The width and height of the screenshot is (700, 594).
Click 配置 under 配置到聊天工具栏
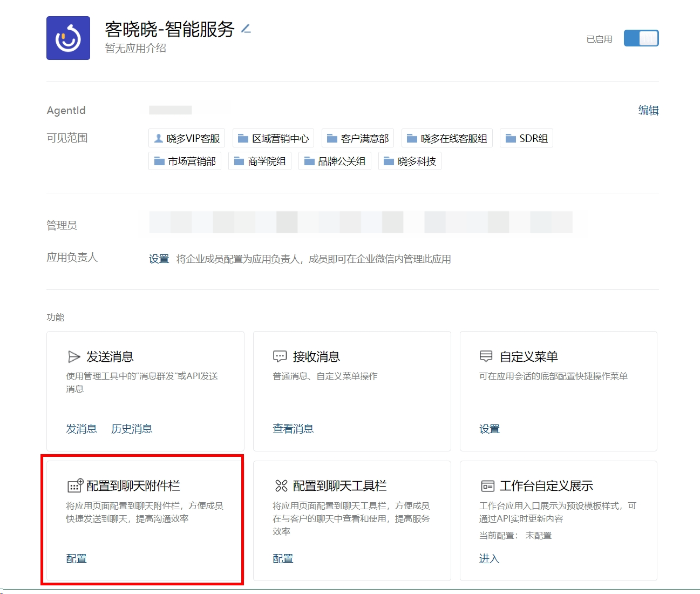click(283, 558)
